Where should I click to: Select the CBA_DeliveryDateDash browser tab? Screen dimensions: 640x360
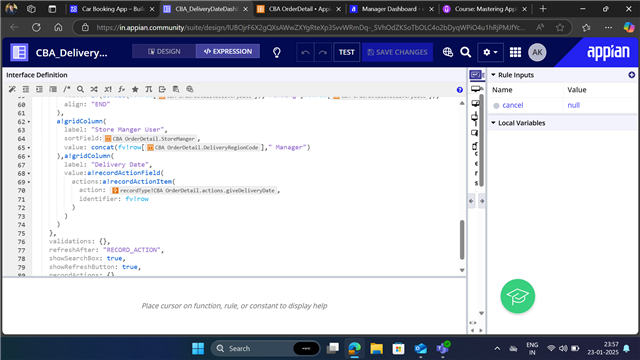(206, 9)
